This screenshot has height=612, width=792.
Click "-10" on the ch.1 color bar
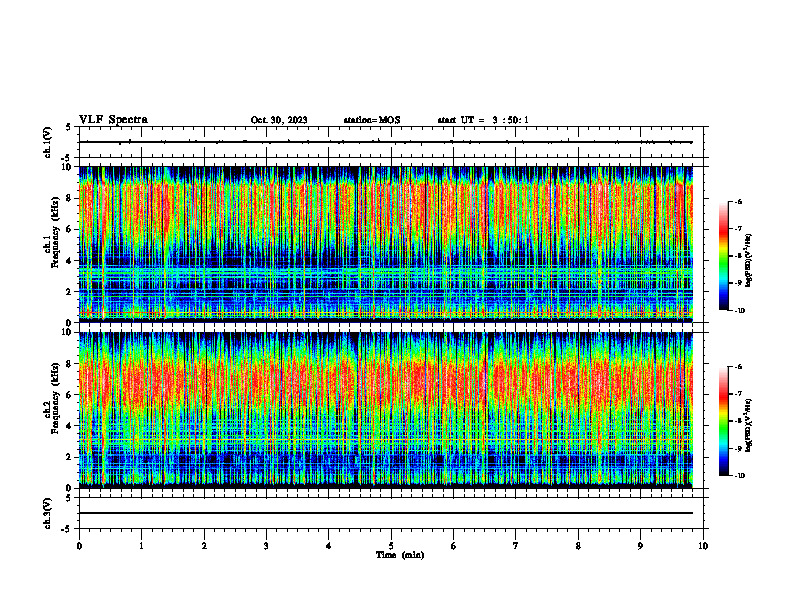pos(739,311)
